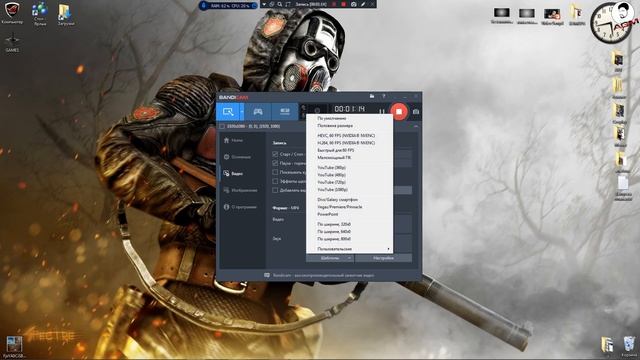
Task: Open GAMES desktop shortcut
Action: (x=12, y=43)
